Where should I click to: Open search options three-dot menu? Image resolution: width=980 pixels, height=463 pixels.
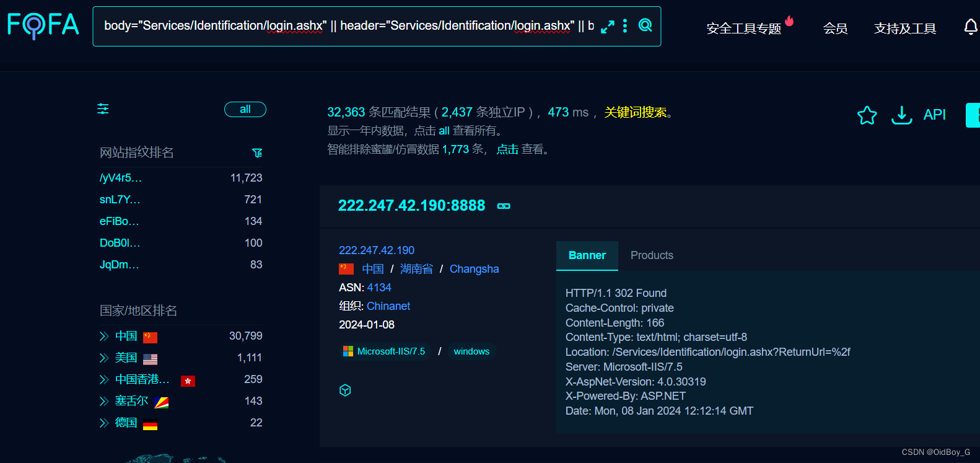tap(625, 25)
